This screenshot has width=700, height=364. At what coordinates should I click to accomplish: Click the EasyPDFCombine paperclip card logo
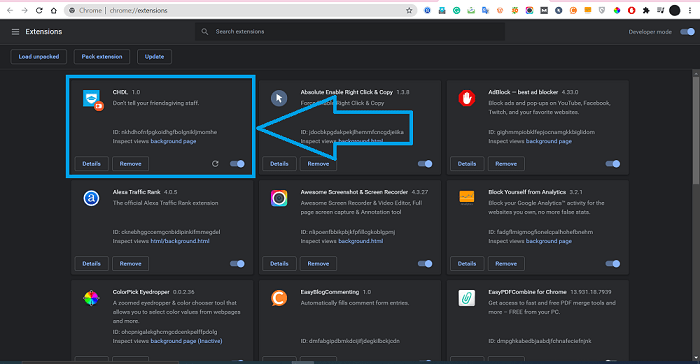pyautogui.click(x=467, y=298)
